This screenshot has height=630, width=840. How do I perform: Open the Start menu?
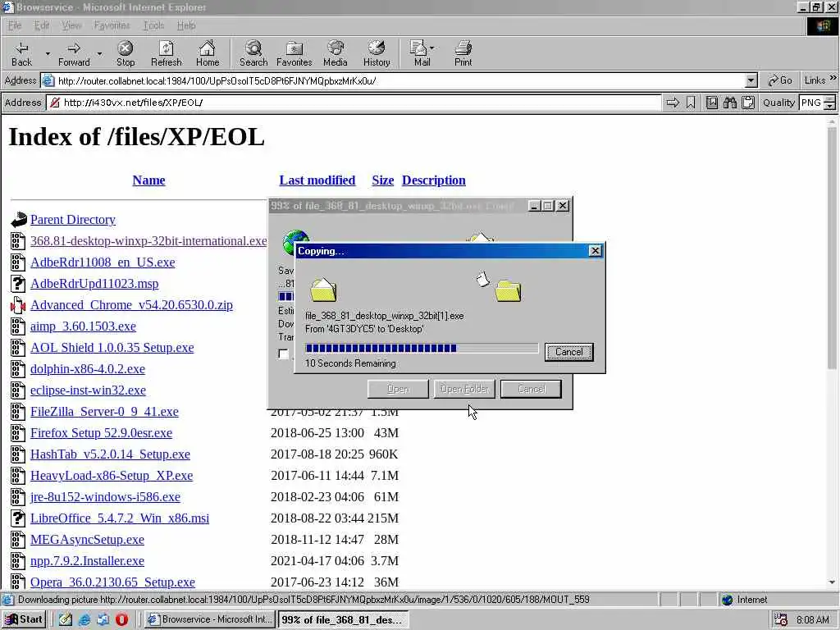coord(24,619)
